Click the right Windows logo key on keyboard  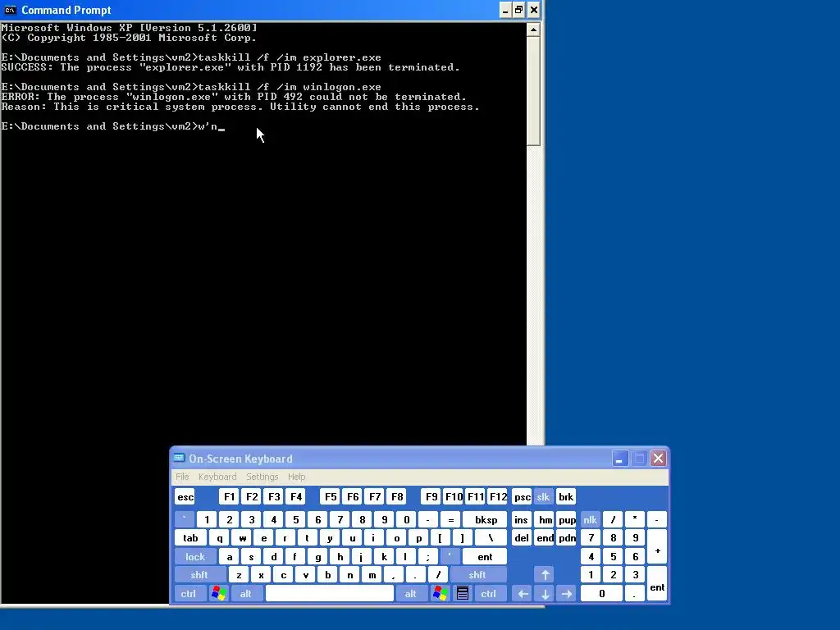point(440,594)
